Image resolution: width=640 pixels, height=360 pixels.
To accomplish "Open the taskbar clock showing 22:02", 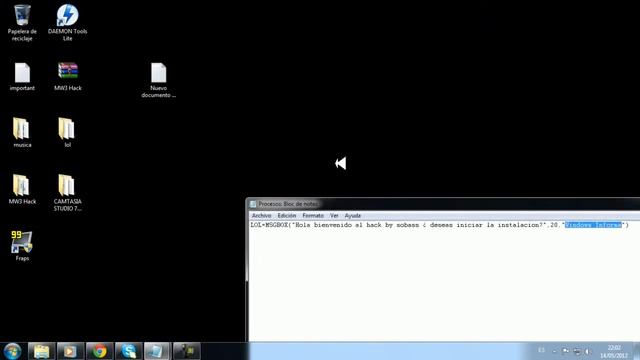I will (x=614, y=351).
